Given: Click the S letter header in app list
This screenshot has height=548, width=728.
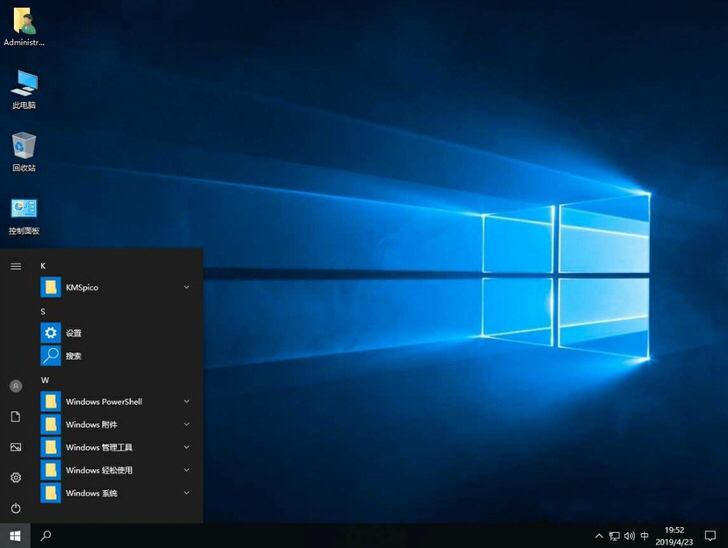Looking at the screenshot, I should tap(43, 311).
